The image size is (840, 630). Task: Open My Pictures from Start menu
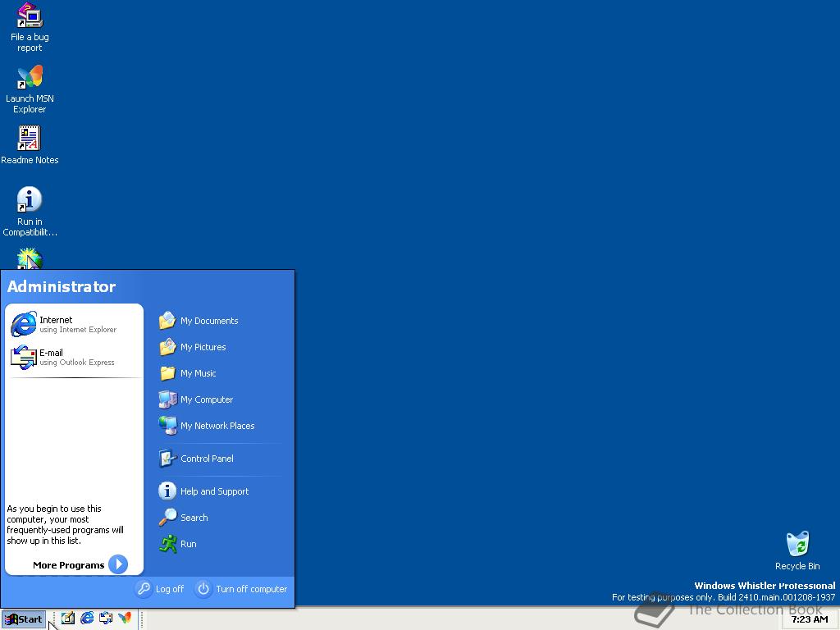tap(193, 347)
